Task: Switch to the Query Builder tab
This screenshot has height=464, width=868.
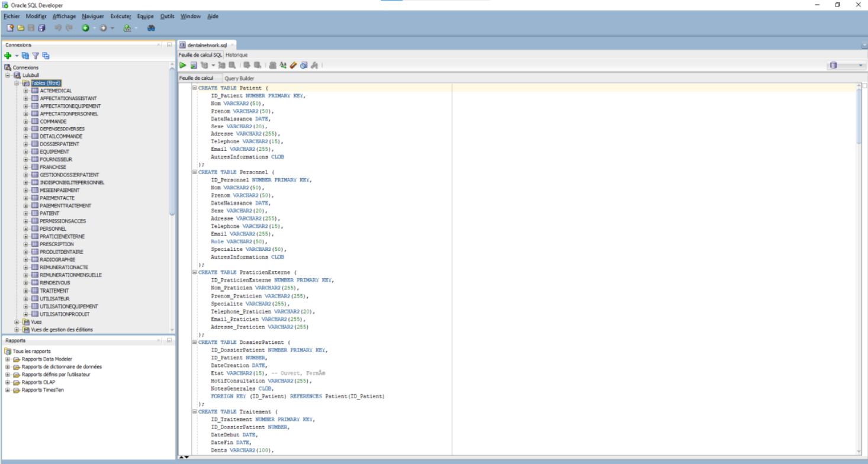Action: pyautogui.click(x=239, y=78)
